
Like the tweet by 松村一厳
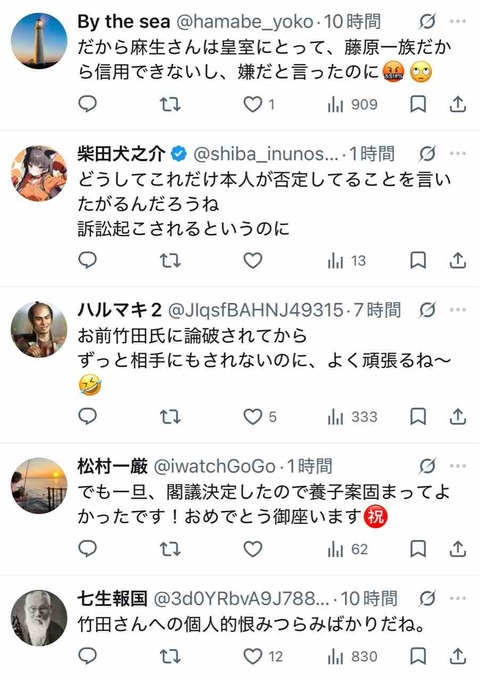[x=252, y=549]
